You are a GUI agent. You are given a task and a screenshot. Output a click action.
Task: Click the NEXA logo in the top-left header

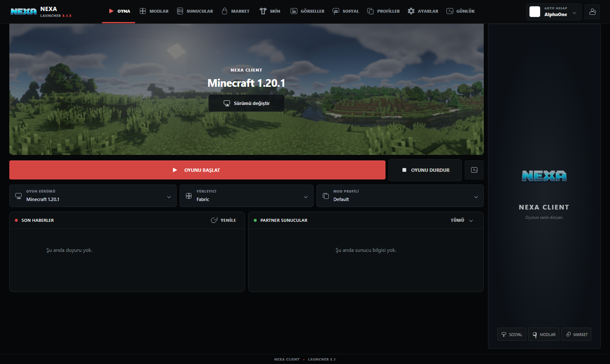pyautogui.click(x=24, y=12)
